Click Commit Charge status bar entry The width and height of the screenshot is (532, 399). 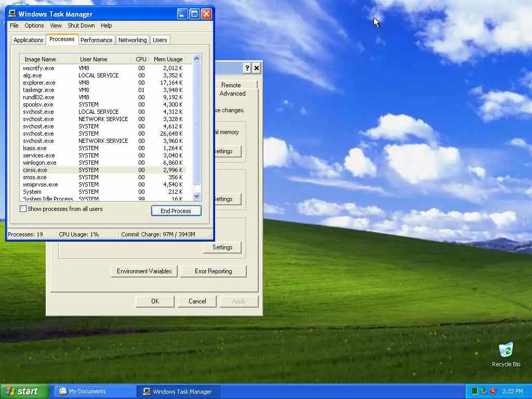click(x=158, y=234)
